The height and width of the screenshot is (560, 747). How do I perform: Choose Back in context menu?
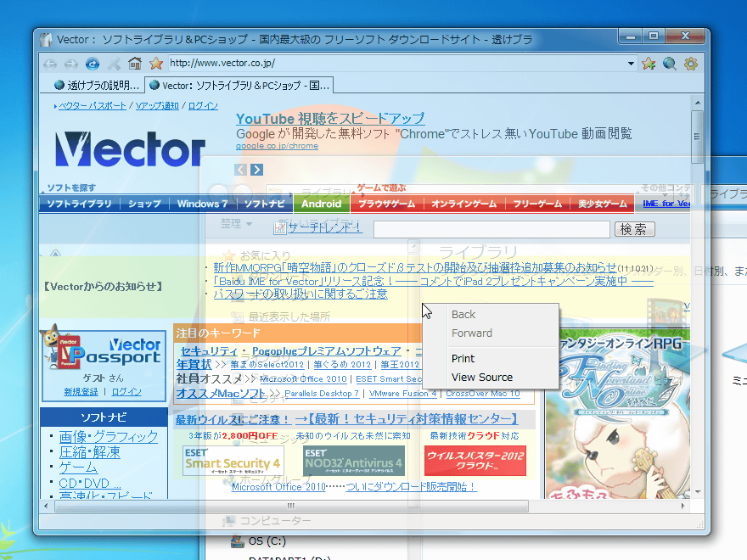(491, 314)
